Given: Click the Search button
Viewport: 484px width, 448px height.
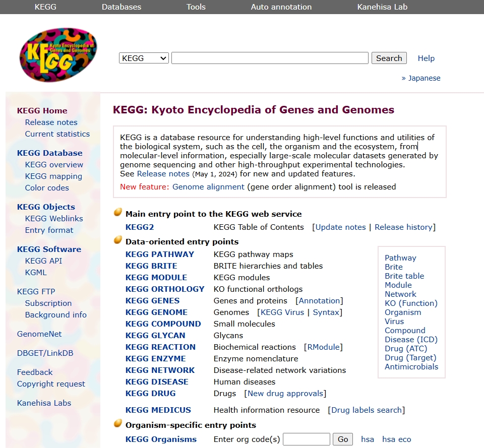Looking at the screenshot, I should (389, 58).
